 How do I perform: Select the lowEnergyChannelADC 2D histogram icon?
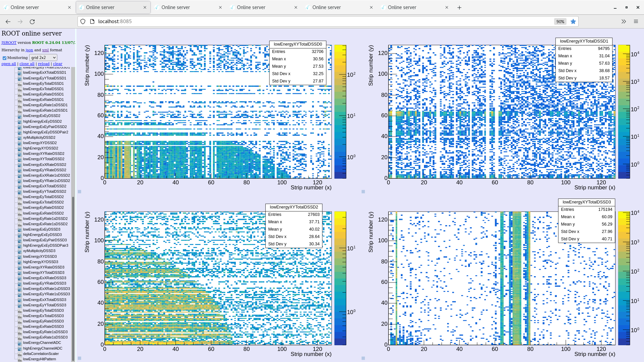[20, 343]
